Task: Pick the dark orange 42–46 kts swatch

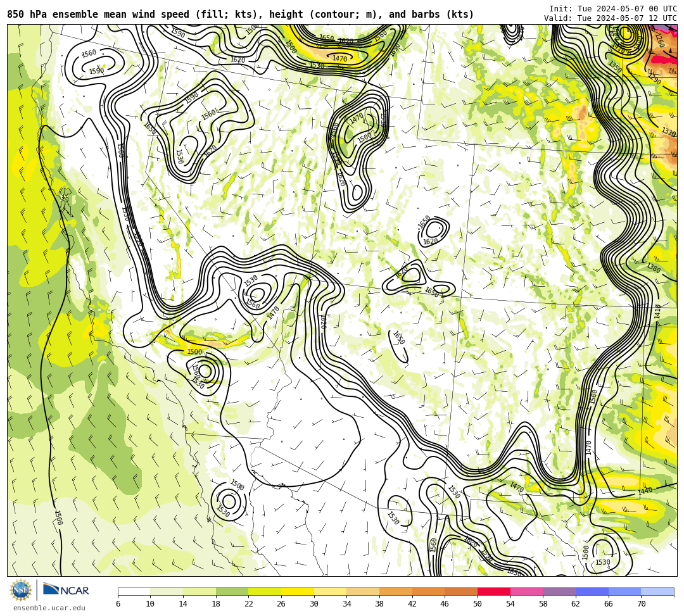Action: point(428,591)
